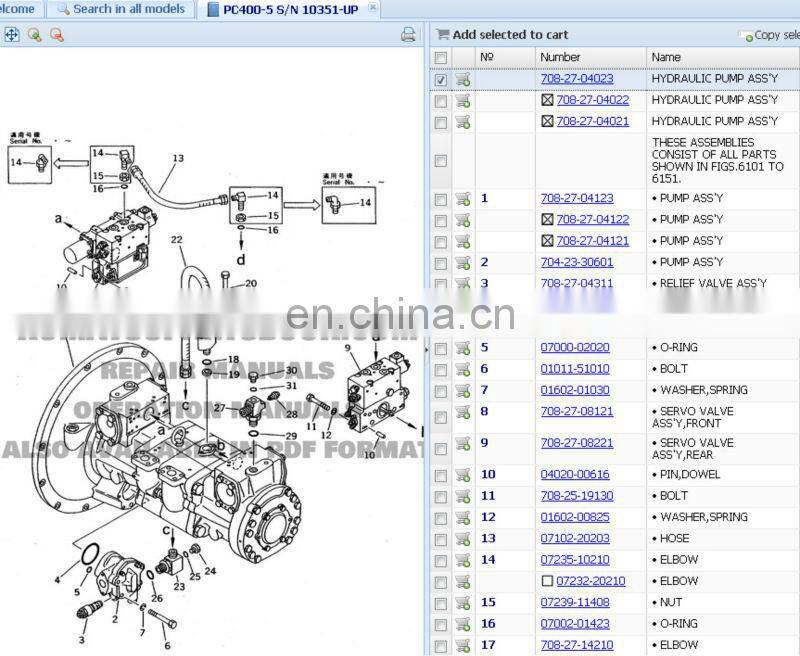The width and height of the screenshot is (800, 656).
Task: Click cart icon for HOSE 07102-20203
Action: tap(463, 539)
